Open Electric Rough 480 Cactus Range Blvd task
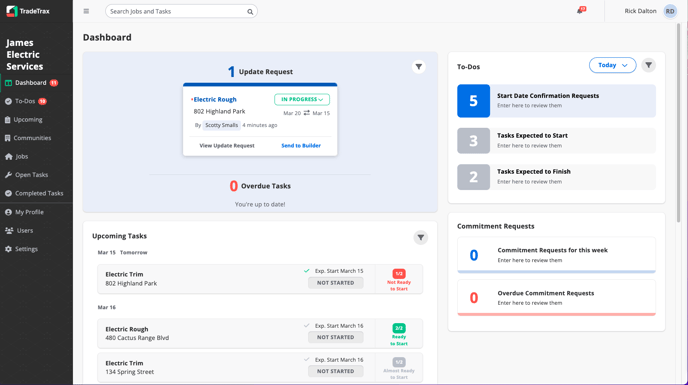 260,334
